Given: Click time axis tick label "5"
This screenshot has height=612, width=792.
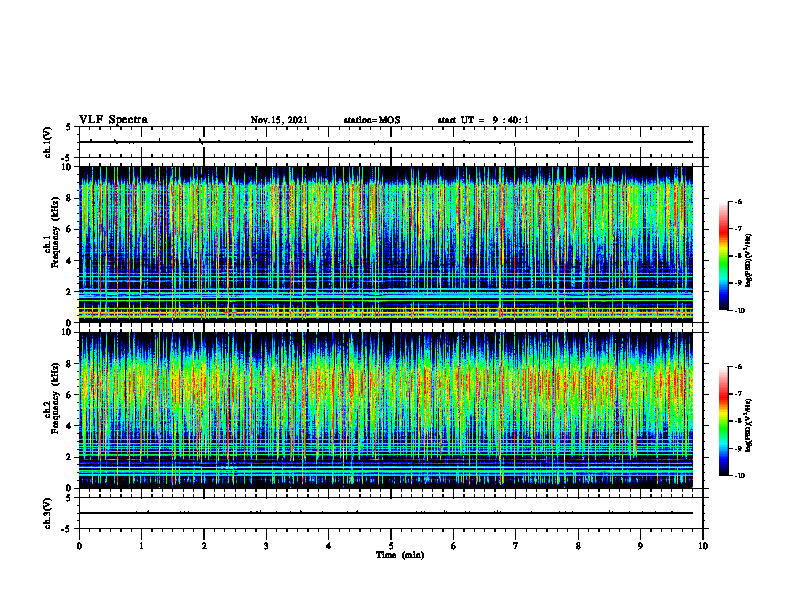Looking at the screenshot, I should 391,546.
